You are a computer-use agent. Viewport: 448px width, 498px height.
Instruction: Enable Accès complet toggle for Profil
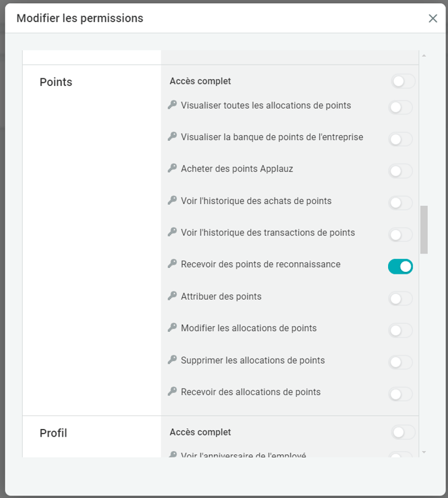[x=403, y=432]
